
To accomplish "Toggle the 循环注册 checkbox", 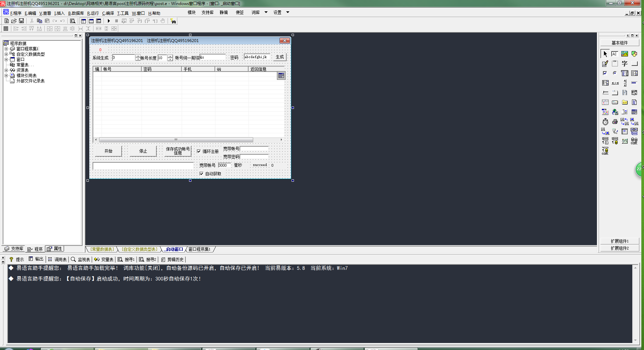I will 199,151.
